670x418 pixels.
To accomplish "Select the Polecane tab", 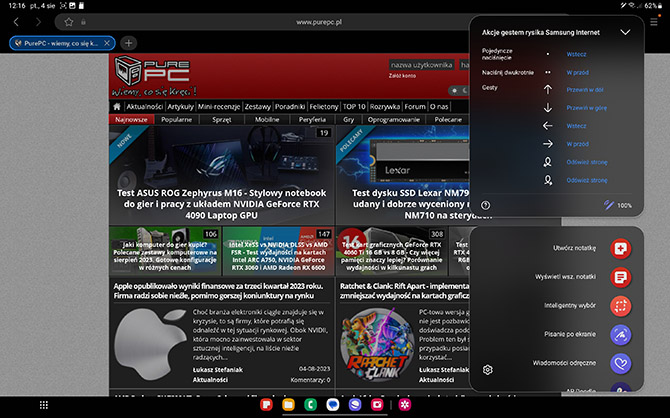I will pyautogui.click(x=448, y=120).
